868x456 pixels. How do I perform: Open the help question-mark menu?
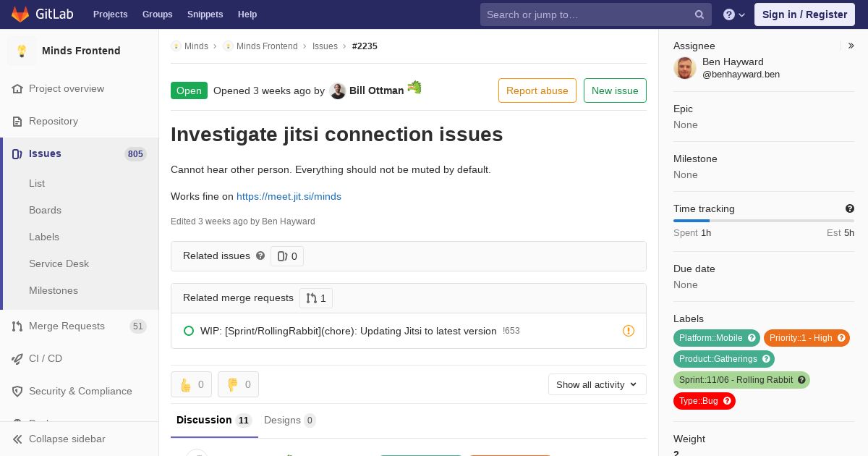(734, 14)
